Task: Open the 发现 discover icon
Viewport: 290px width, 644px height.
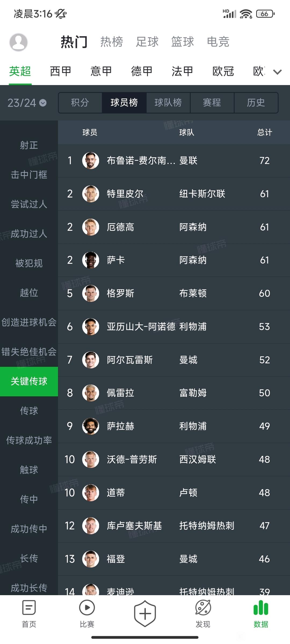Action: tap(203, 608)
